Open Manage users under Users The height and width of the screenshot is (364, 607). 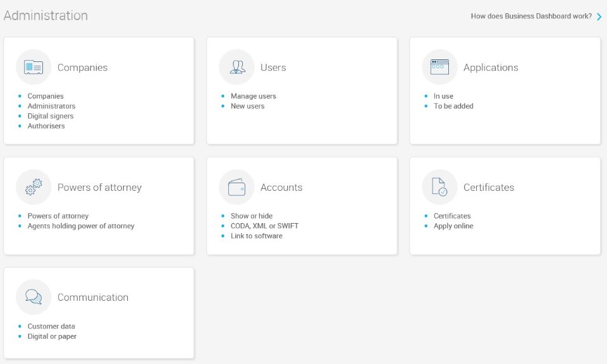[x=253, y=96]
